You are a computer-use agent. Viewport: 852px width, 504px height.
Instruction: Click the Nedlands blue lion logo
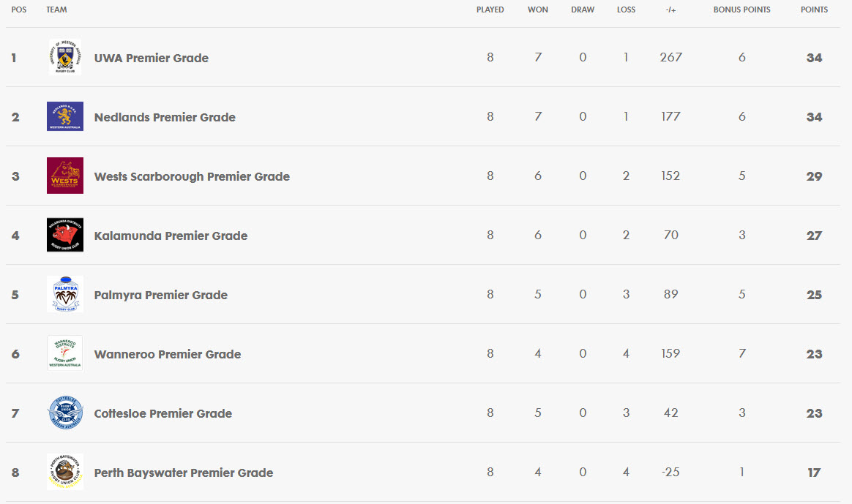65,116
